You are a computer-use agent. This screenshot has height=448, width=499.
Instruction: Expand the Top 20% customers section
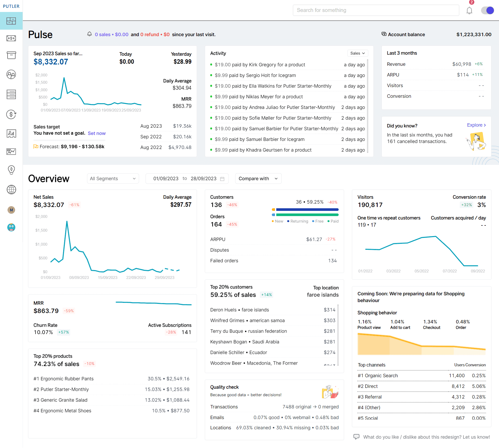coord(232,286)
